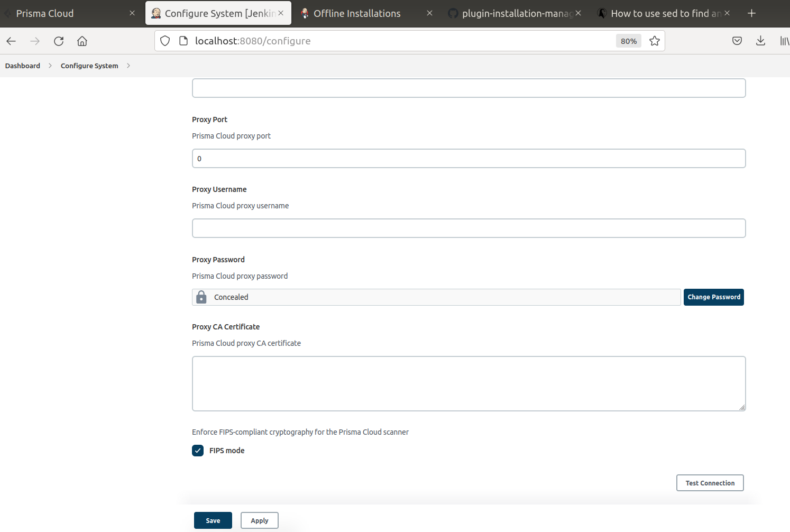Close the Offline Installations tab
Image resolution: width=790 pixels, height=532 pixels.
[429, 13]
